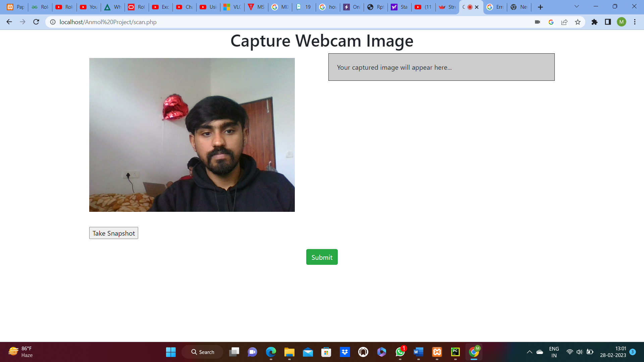Click the Take Snapshot button
The height and width of the screenshot is (362, 644).
coord(113,233)
